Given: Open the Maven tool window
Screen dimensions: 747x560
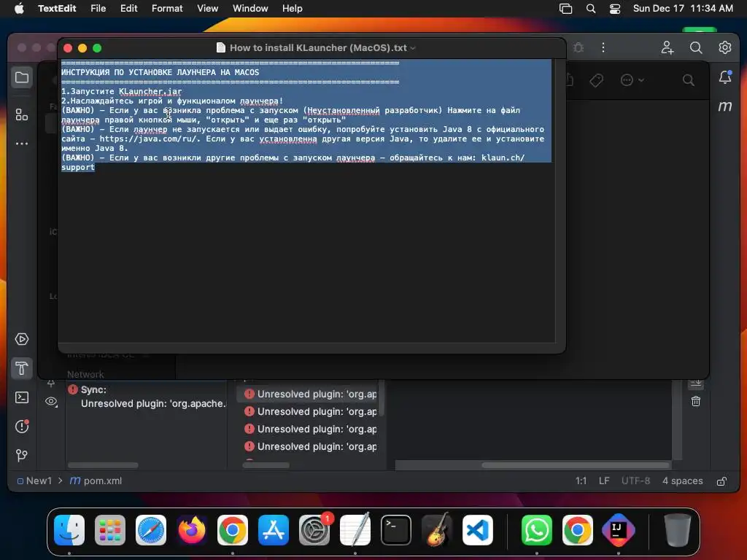Looking at the screenshot, I should 725,106.
